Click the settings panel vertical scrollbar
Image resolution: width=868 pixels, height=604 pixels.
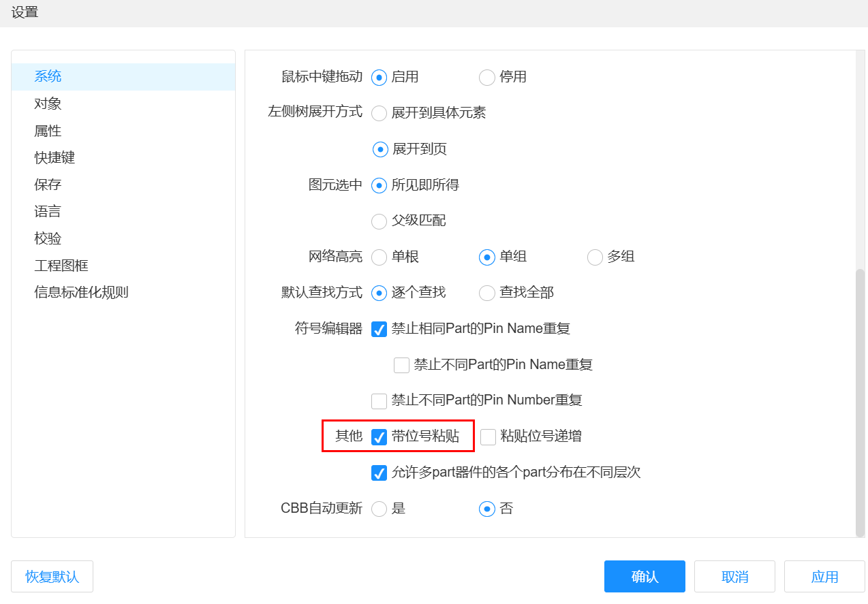(x=860, y=402)
